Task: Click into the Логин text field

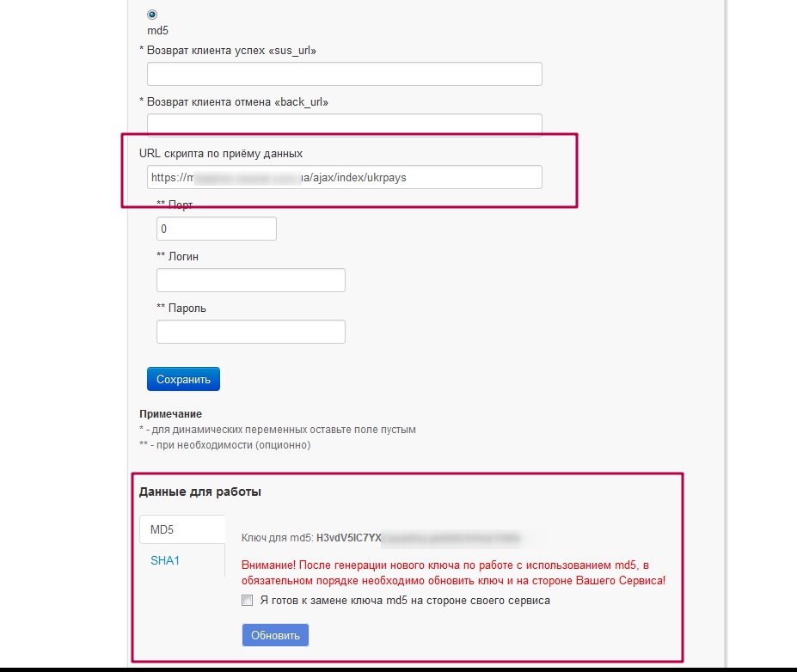Action: [x=250, y=280]
